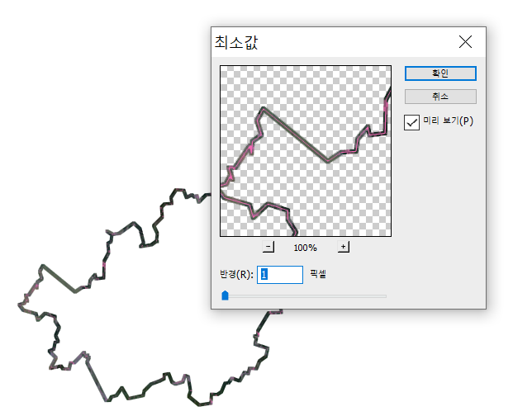The image size is (532, 416).
Task: Click the middle of the radius slider track
Action: coord(304,296)
